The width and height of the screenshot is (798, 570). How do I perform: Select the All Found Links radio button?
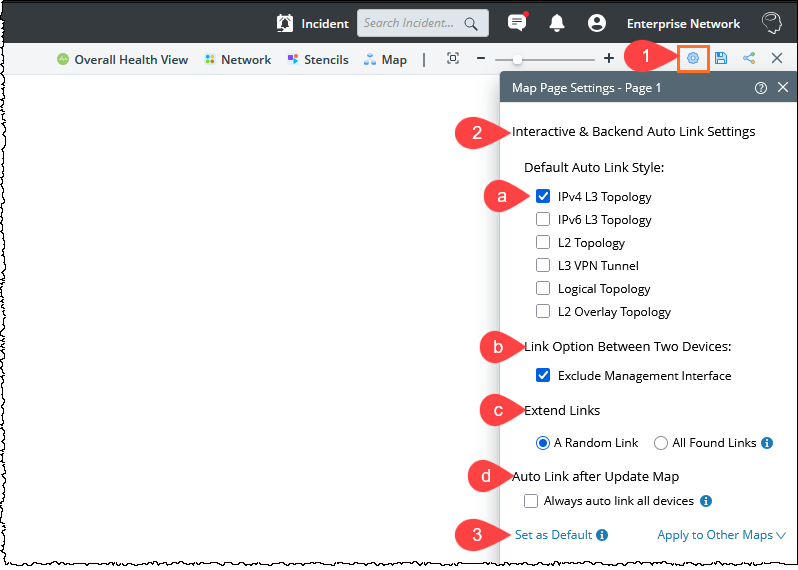(661, 443)
